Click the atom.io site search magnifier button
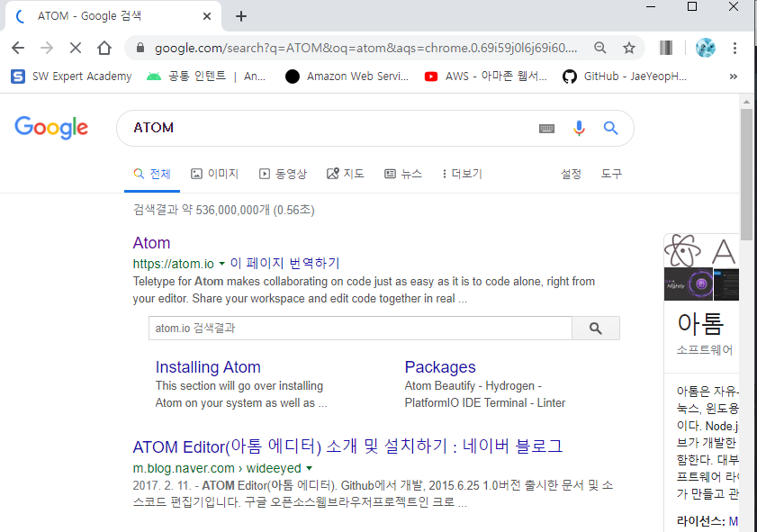Image resolution: width=757 pixels, height=532 pixels. point(596,329)
